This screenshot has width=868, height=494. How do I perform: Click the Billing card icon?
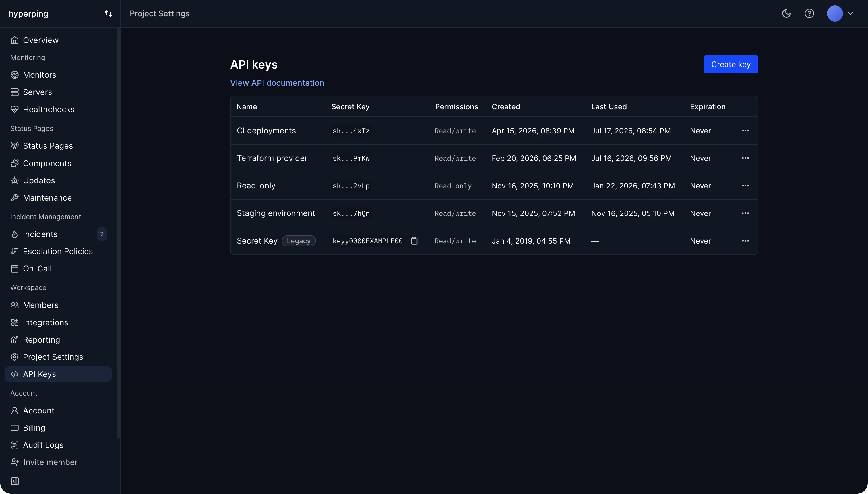tap(15, 428)
